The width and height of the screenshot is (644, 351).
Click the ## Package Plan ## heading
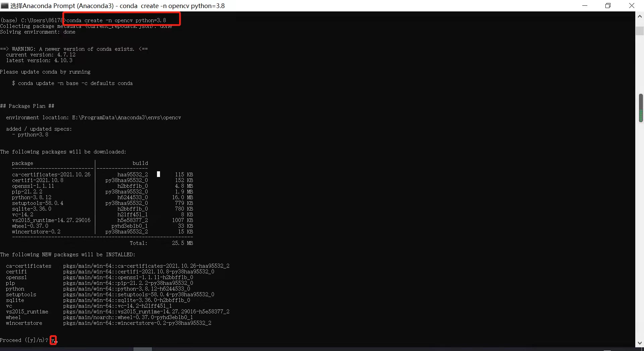click(27, 106)
